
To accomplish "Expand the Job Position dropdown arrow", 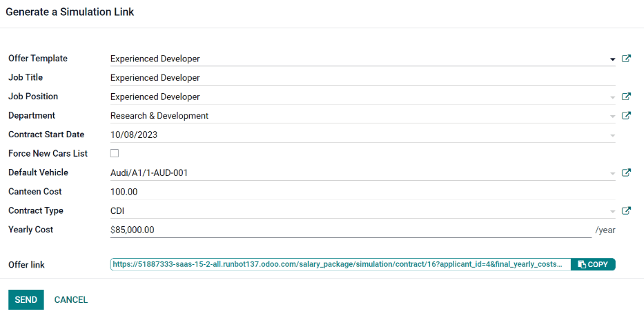I will [x=612, y=97].
